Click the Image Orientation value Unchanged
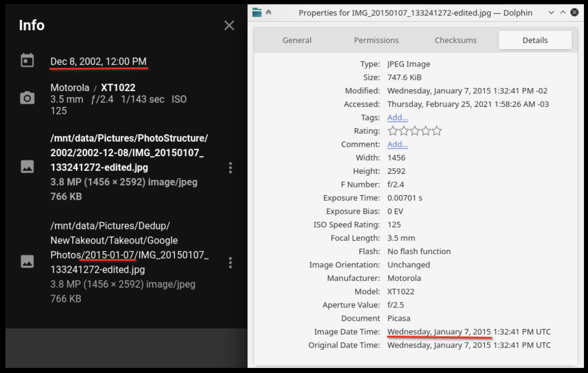The width and height of the screenshot is (588, 373). point(409,265)
